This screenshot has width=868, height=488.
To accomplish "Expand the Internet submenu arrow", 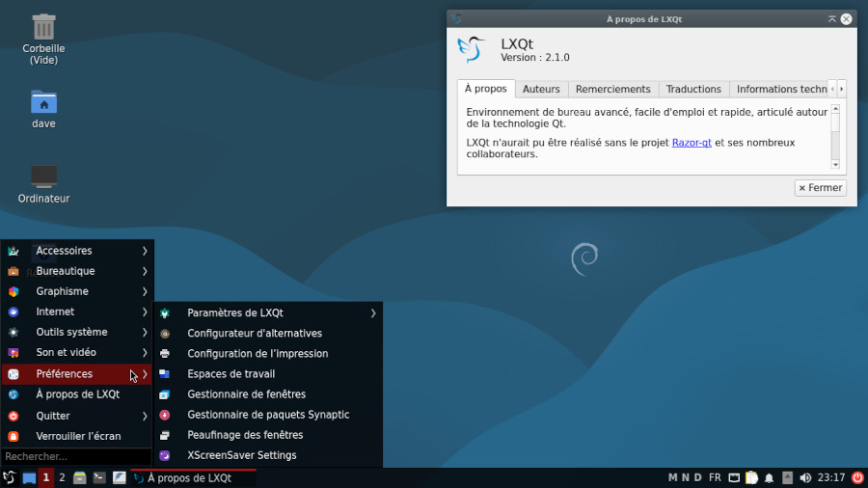I will [x=145, y=312].
